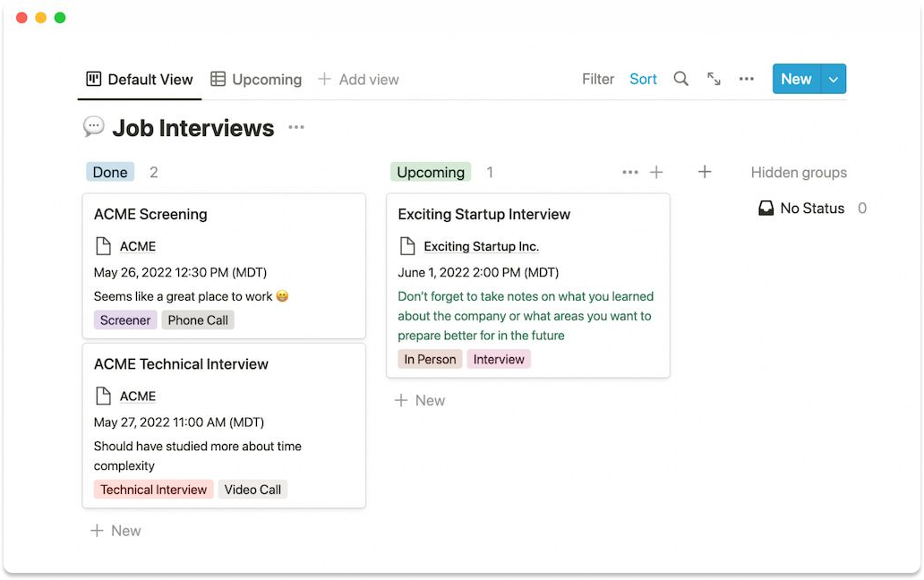
Task: Open database as full page via expand icon
Action: [714, 79]
